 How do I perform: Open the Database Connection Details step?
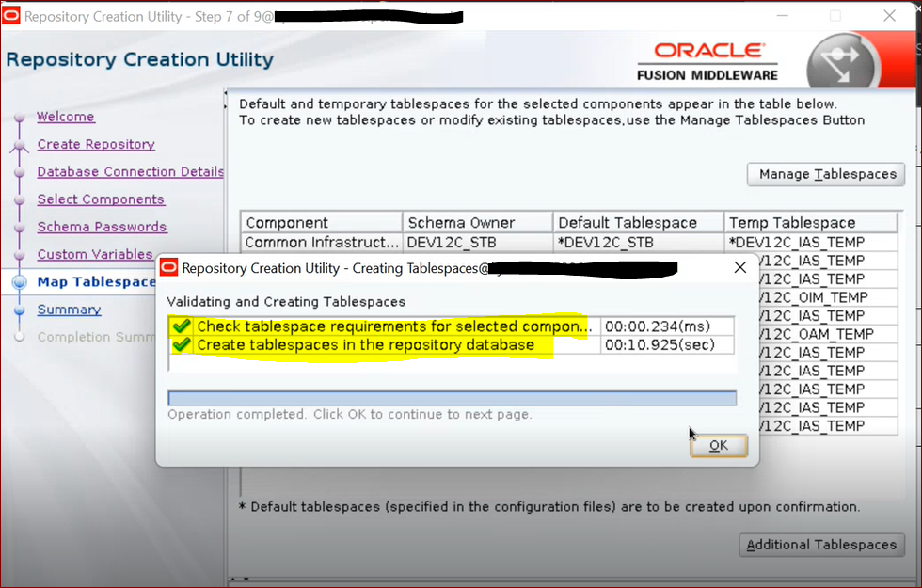click(x=130, y=171)
